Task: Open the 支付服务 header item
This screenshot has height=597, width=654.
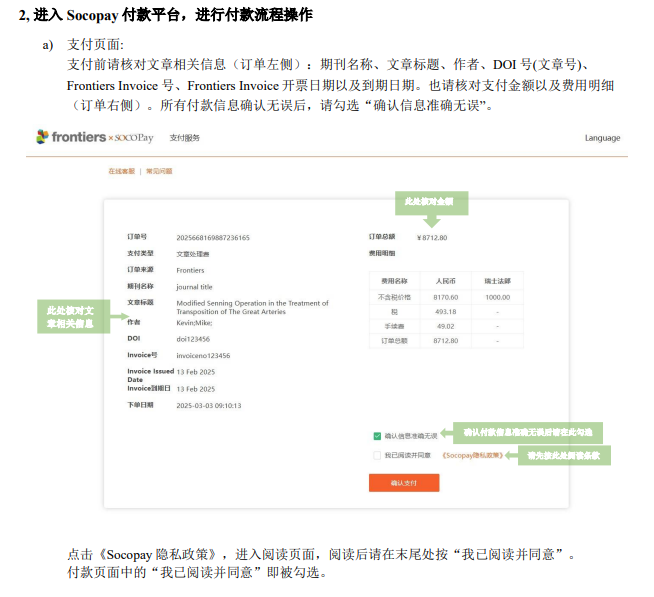Action: [184, 138]
